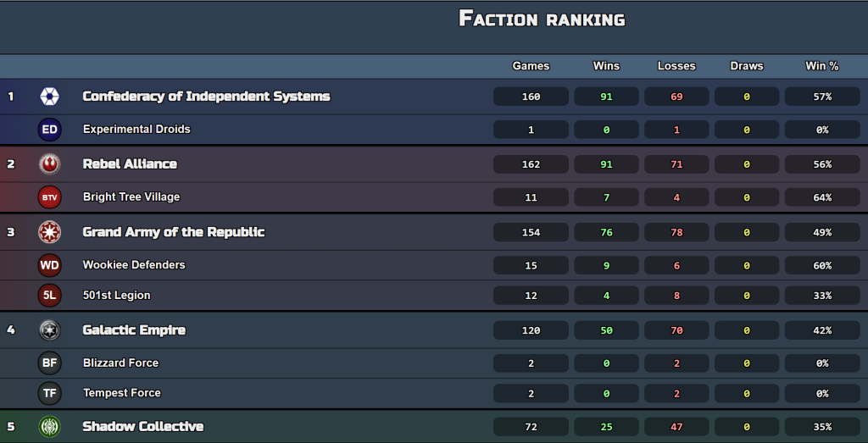Click the green Shadow Collective icon

(x=49, y=426)
